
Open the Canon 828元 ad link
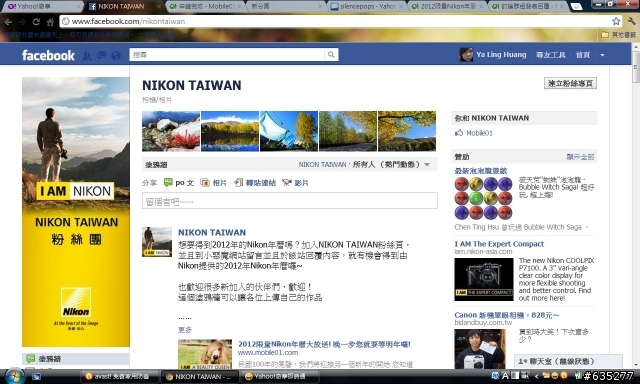pos(507,315)
